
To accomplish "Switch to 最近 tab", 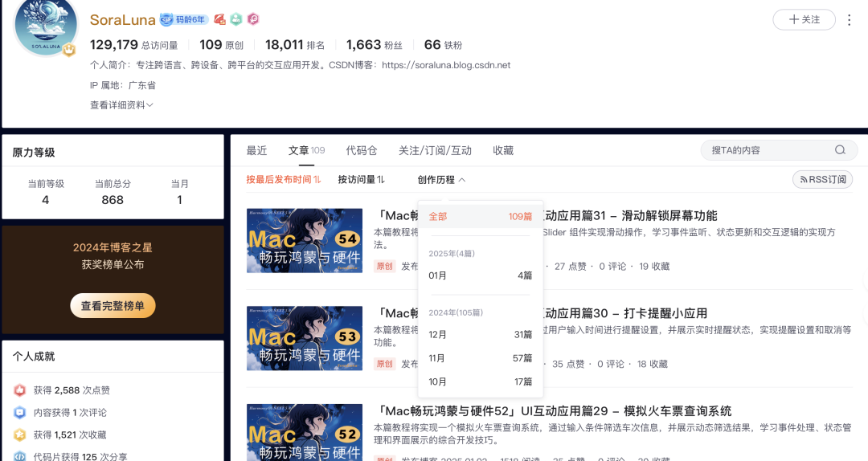I will click(257, 150).
